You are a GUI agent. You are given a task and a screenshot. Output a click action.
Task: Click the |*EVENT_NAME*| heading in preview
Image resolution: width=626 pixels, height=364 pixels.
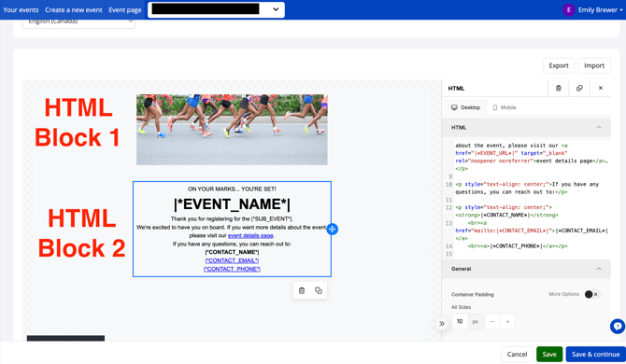(x=232, y=204)
